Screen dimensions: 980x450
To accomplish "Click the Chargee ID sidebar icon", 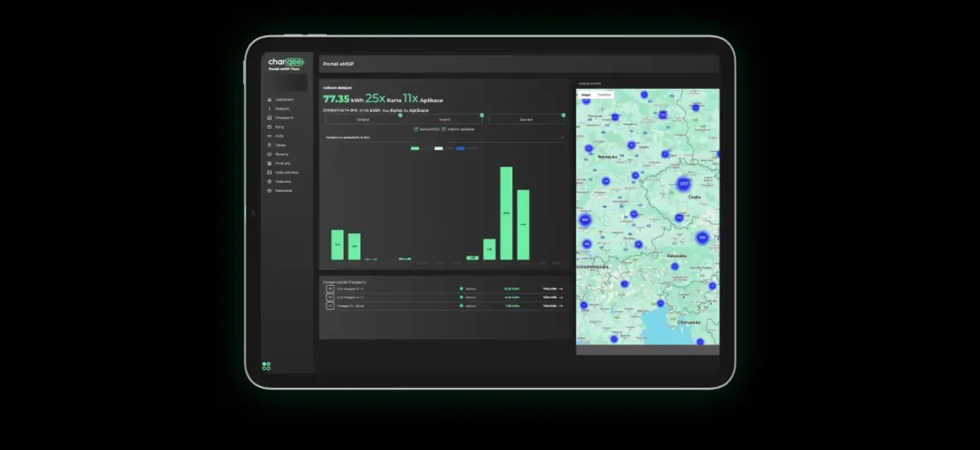I will [269, 118].
